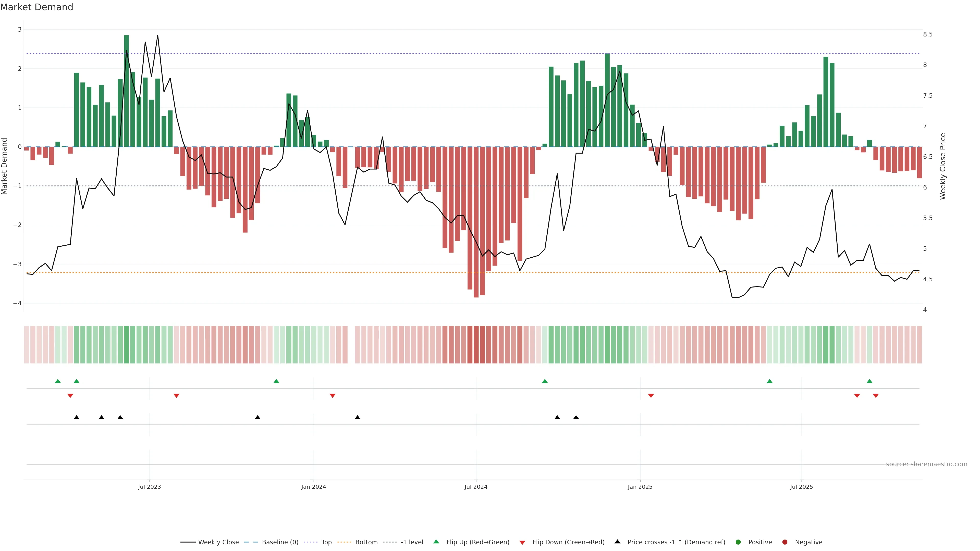980x551 pixels.
Task: Click the Jan 2025 x-axis label
Action: [640, 487]
